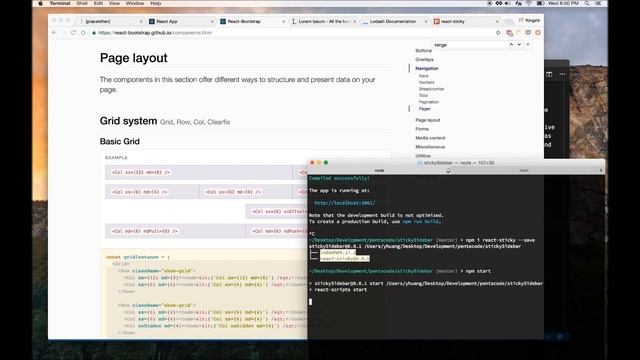The height and width of the screenshot is (360, 640).
Task: Click the Basic Grid heading
Action: (x=120, y=142)
